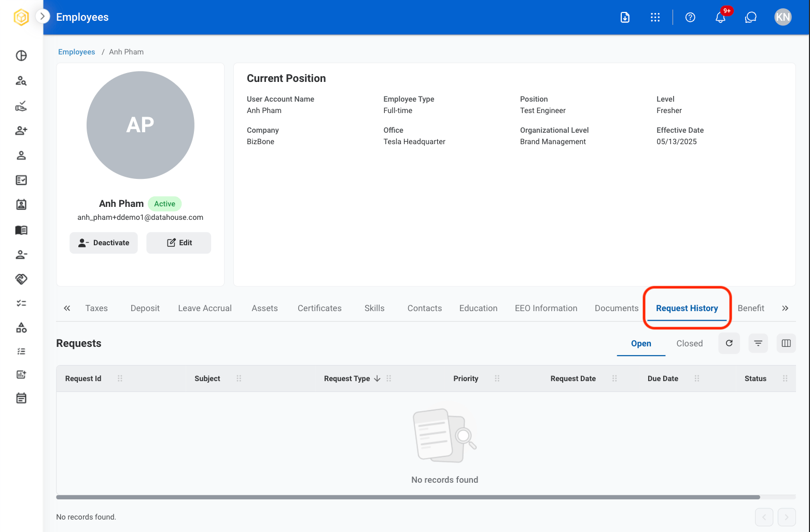This screenshot has width=810, height=532.
Task: Open the handshake sidebar icon
Action: (x=21, y=279)
